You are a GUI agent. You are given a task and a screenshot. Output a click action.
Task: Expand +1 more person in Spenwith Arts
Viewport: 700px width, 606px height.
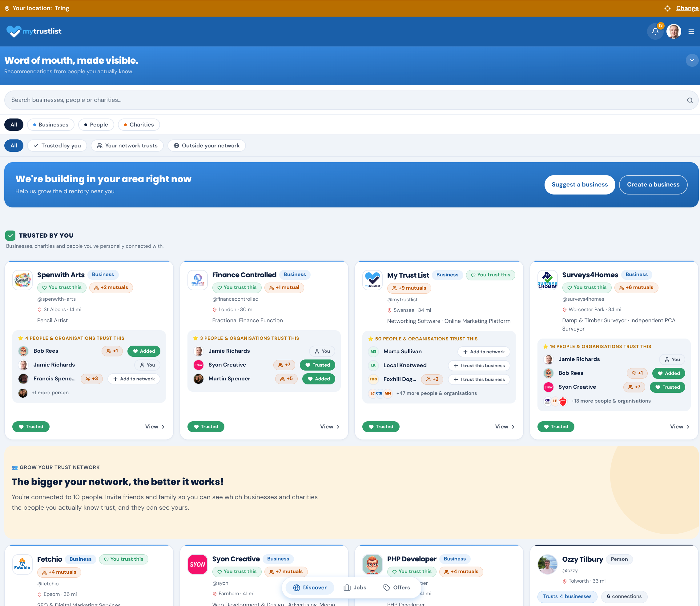point(50,393)
